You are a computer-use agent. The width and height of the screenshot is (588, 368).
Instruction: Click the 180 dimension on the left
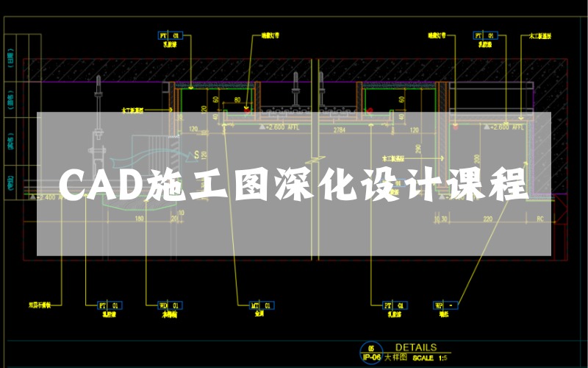139,219
